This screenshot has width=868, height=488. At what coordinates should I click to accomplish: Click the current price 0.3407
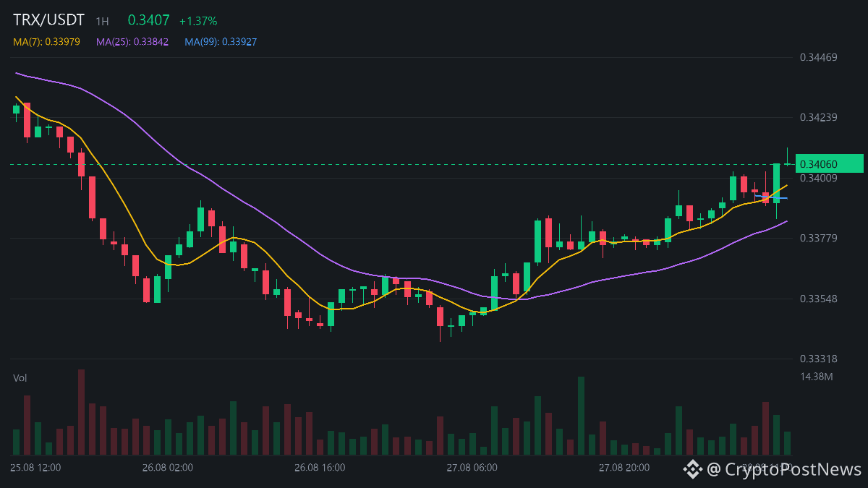pyautogui.click(x=148, y=21)
